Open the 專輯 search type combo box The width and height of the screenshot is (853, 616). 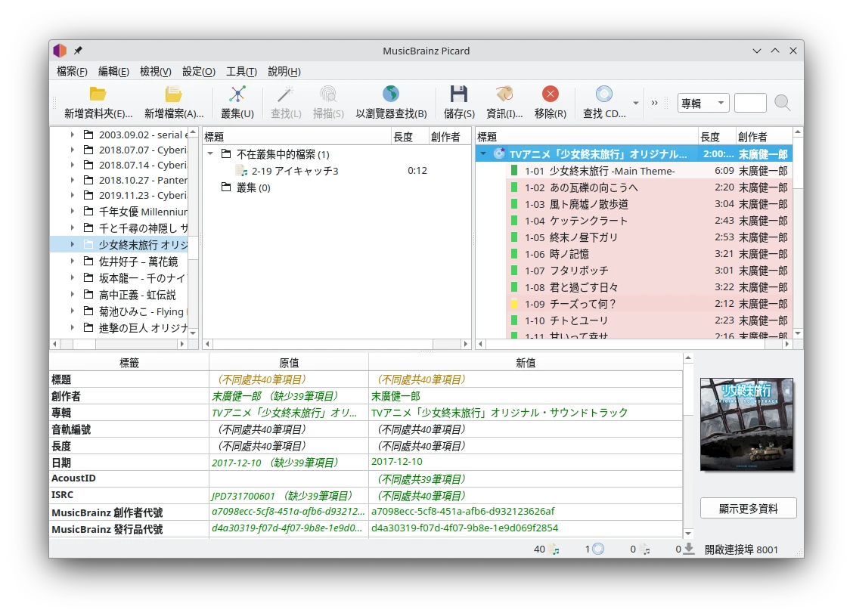(x=703, y=103)
